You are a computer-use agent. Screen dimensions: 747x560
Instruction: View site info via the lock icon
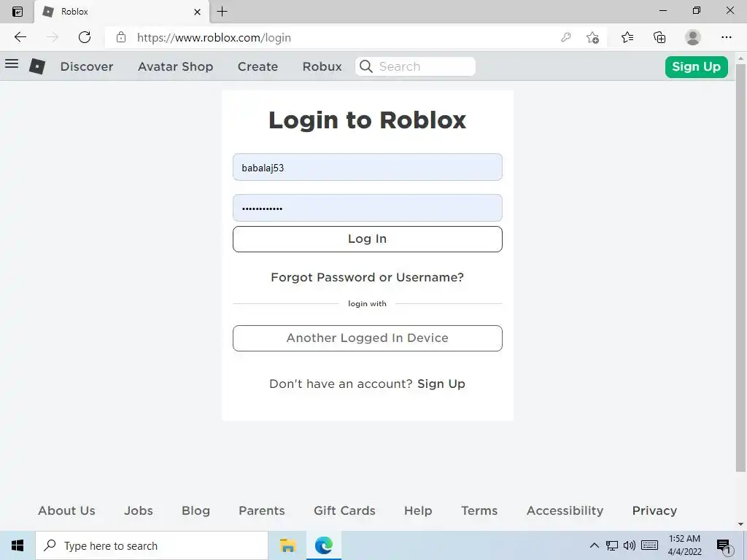[121, 37]
